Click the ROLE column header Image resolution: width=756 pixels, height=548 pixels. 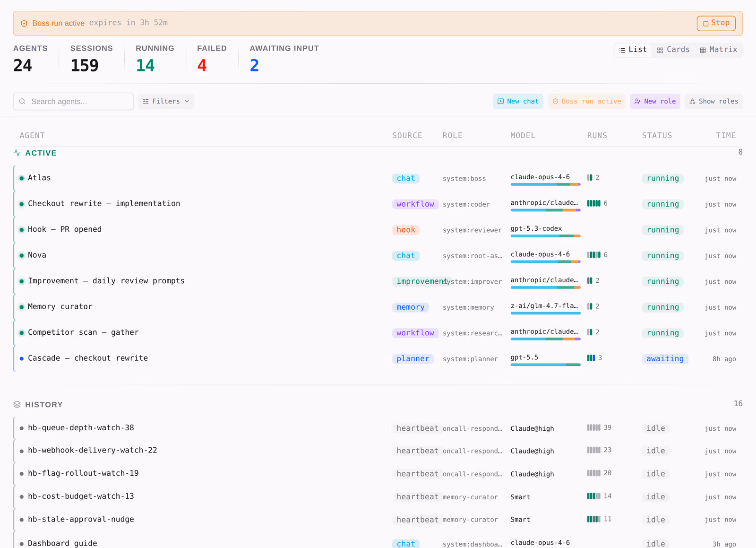coord(453,136)
